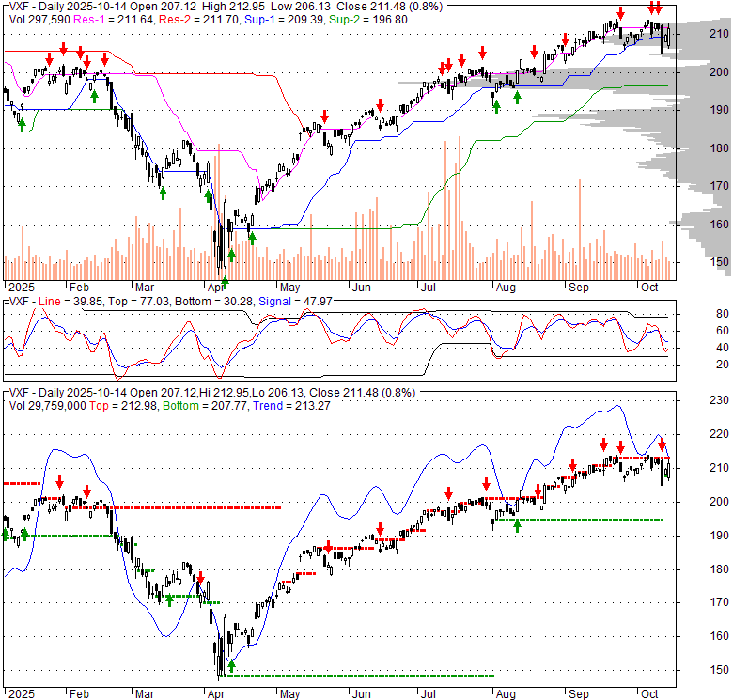Viewport: 733px width, 700px height.
Task: Click the Oct month label under bottom chart
Action: coord(649,694)
